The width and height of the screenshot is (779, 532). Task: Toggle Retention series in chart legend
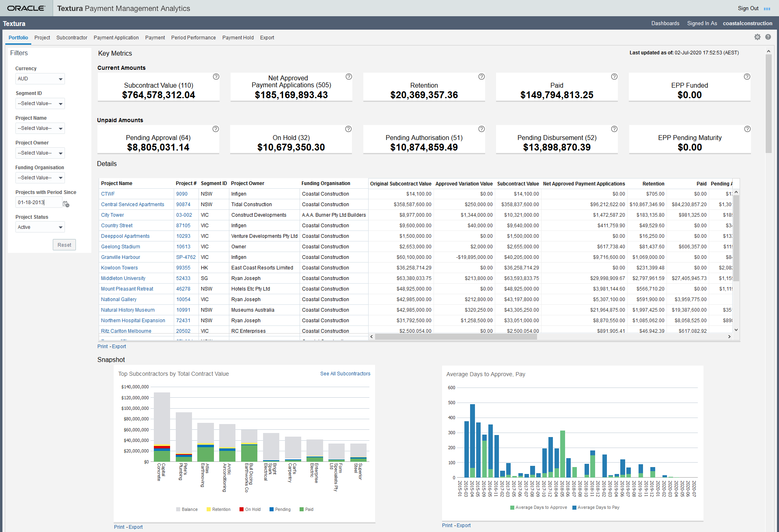point(218,509)
